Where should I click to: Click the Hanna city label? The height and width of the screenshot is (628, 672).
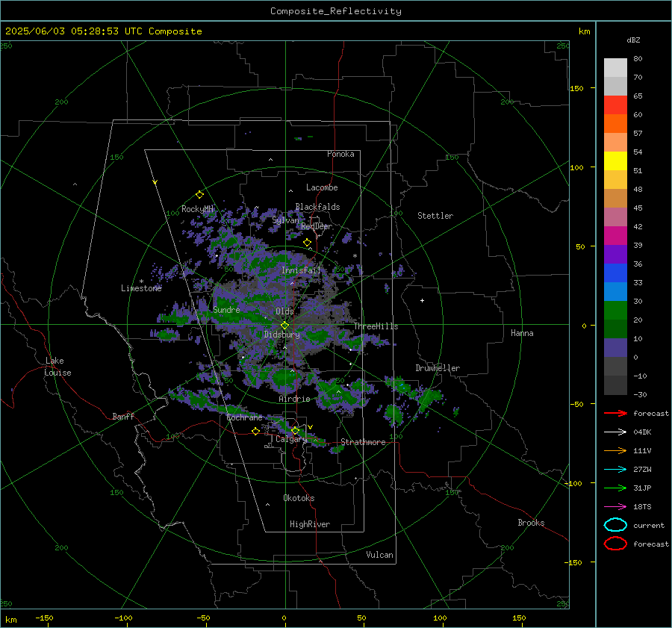pyautogui.click(x=522, y=333)
